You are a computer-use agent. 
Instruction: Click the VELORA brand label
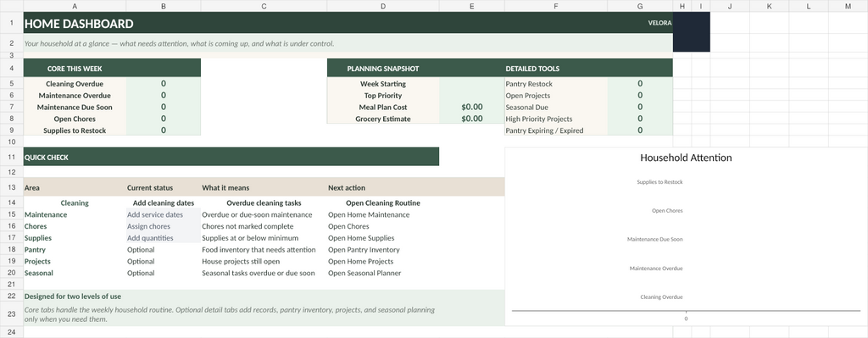pyautogui.click(x=659, y=23)
